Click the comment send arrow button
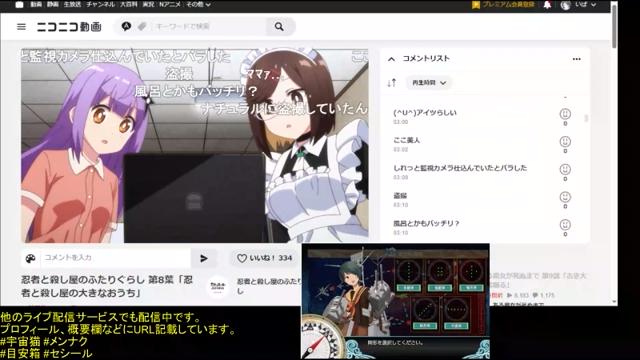This screenshot has width=640, height=360. (x=204, y=258)
